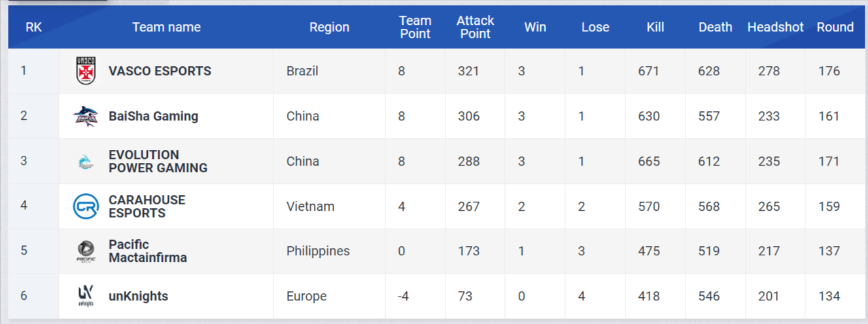Open the BaiSha Gaming team name
Image resolution: width=868 pixels, height=324 pixels.
[x=153, y=117]
